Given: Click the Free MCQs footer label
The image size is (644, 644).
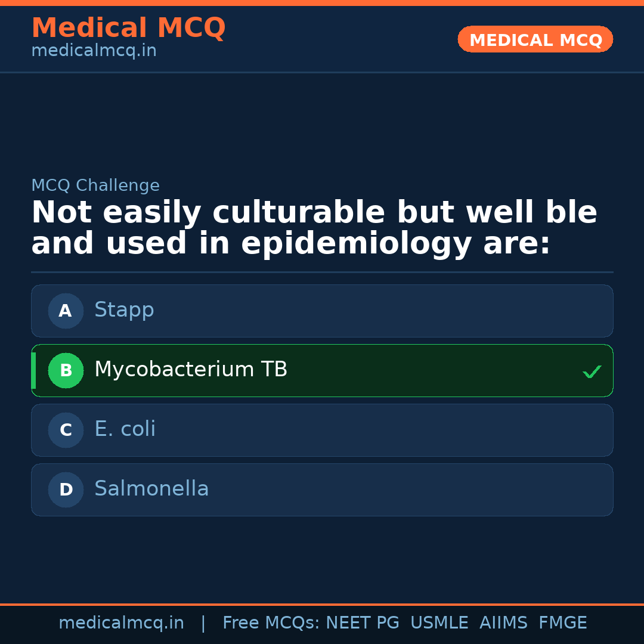Looking at the screenshot, I should pos(271,623).
